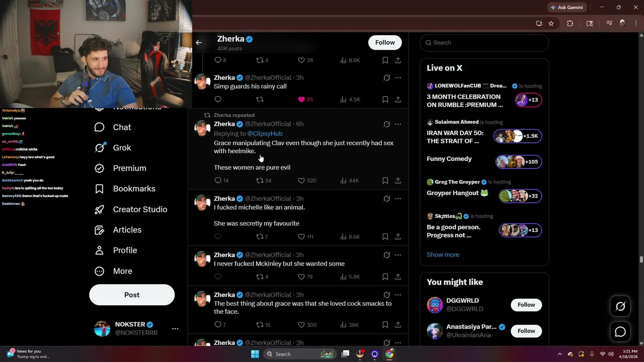The height and width of the screenshot is (362, 644).
Task: Bookmark the 'secretly my favourite' post
Action: coord(385,236)
